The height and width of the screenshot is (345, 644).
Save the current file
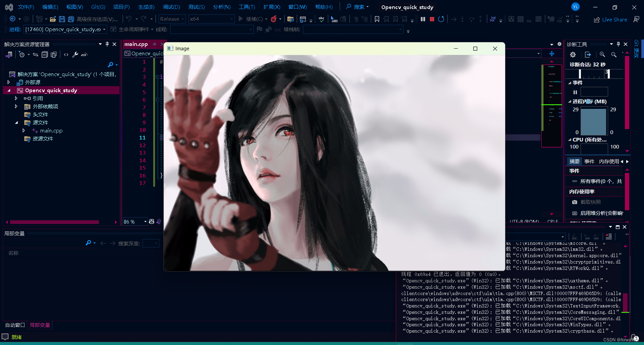[62, 19]
